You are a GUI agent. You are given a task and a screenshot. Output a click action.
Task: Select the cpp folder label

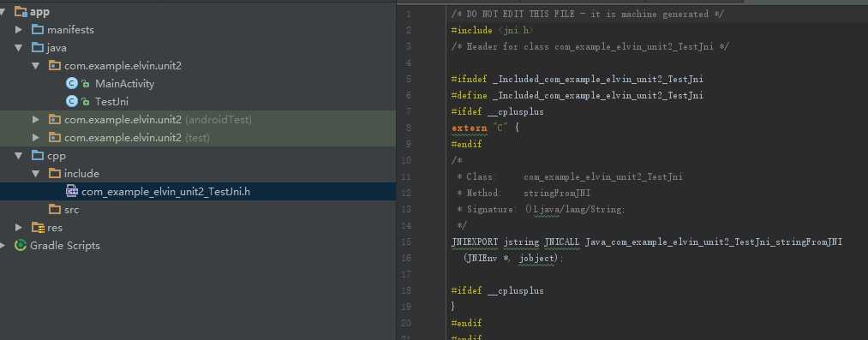(x=56, y=157)
